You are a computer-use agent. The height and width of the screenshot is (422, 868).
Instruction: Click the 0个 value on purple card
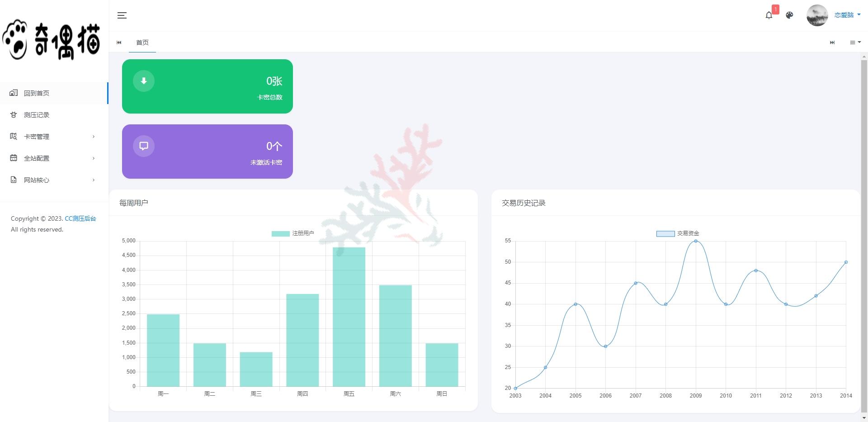click(274, 146)
